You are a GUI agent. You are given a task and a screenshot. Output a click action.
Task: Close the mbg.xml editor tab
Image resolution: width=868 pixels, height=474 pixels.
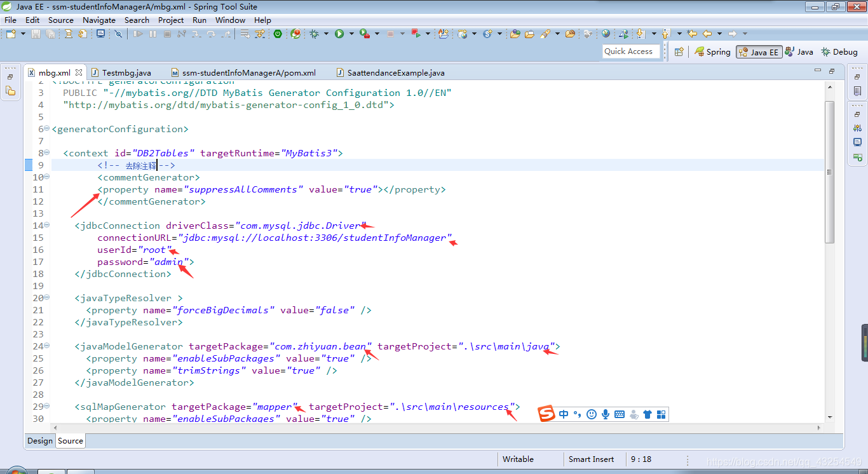click(x=79, y=72)
